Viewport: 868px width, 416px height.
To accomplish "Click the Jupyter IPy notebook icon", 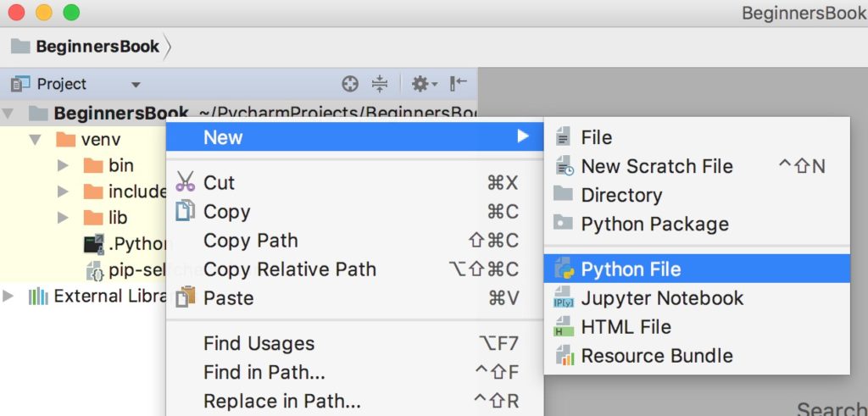I will tap(564, 297).
